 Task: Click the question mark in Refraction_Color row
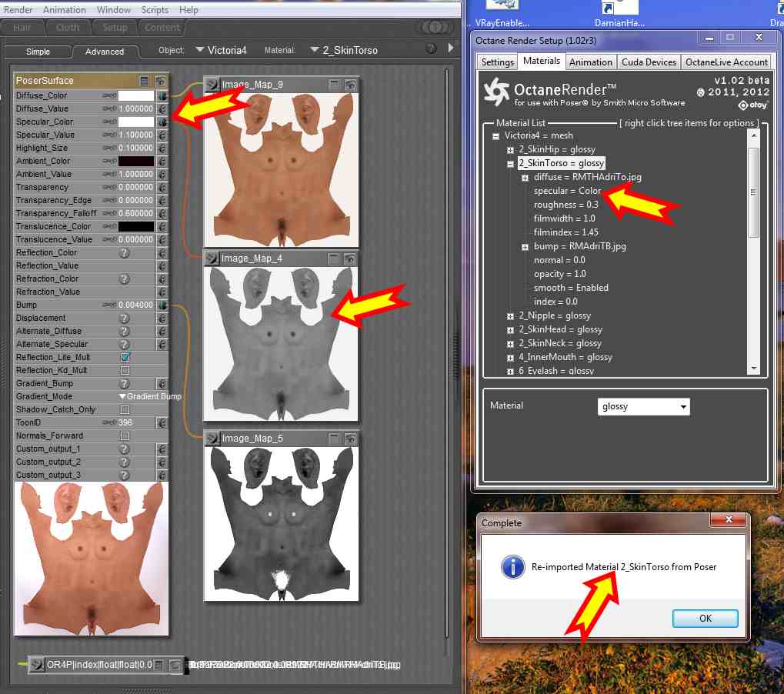pyautogui.click(x=124, y=279)
